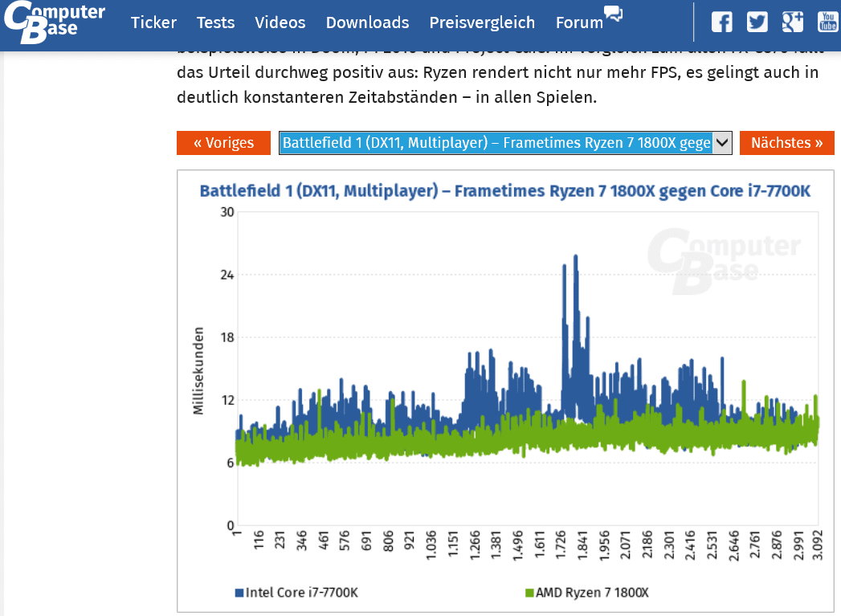The height and width of the screenshot is (616, 841).
Task: Click paragraph text 'deutlich konstanteren Zeitabständen'
Action: (317, 97)
